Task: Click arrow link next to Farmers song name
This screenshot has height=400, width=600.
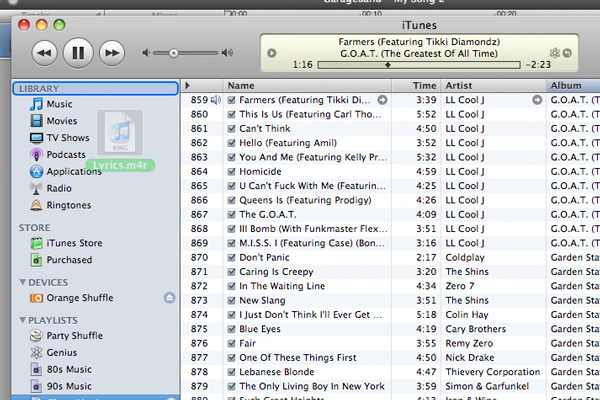Action: pyautogui.click(x=382, y=100)
